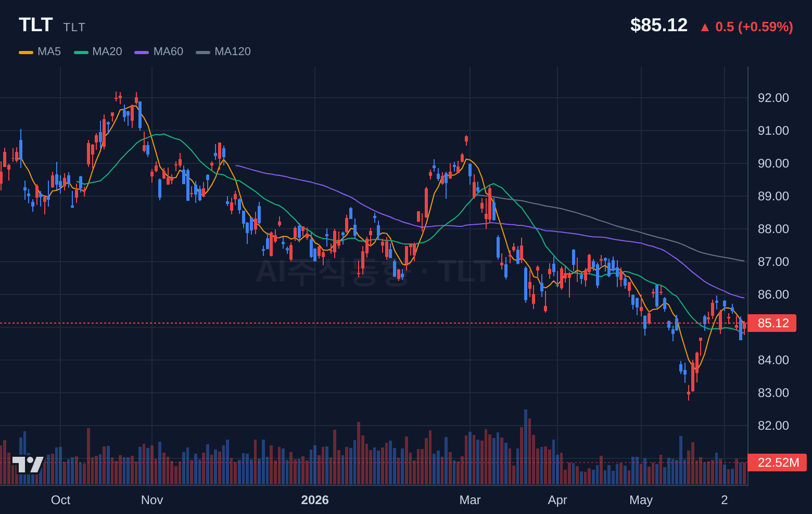Click the 91.00 price axis label
Screen dimensions: 812x514
coord(773,131)
